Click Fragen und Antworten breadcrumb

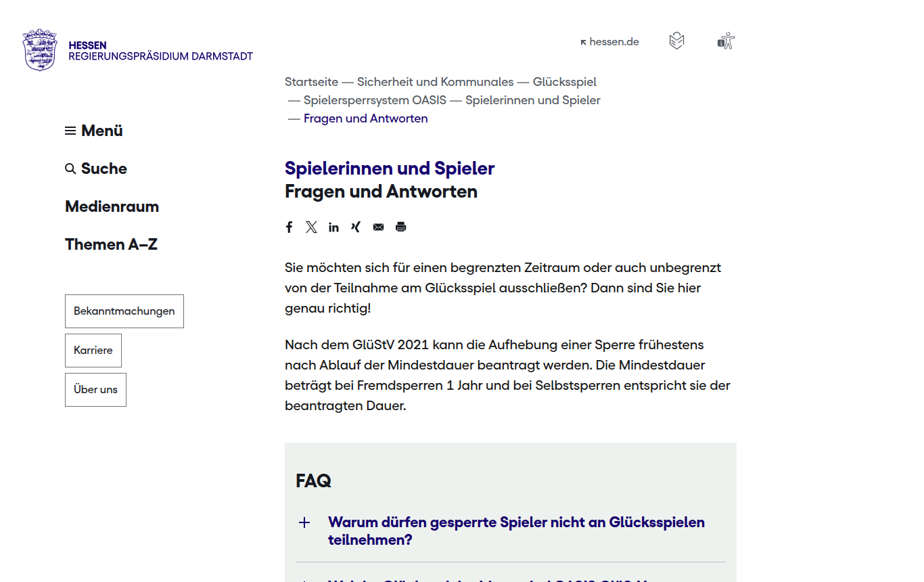pos(366,118)
